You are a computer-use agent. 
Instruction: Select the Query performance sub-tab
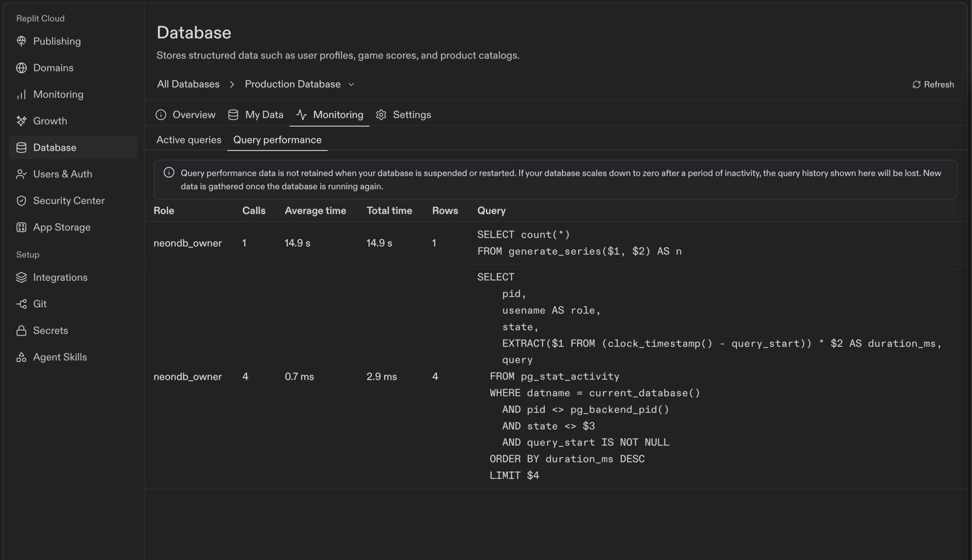coord(278,140)
